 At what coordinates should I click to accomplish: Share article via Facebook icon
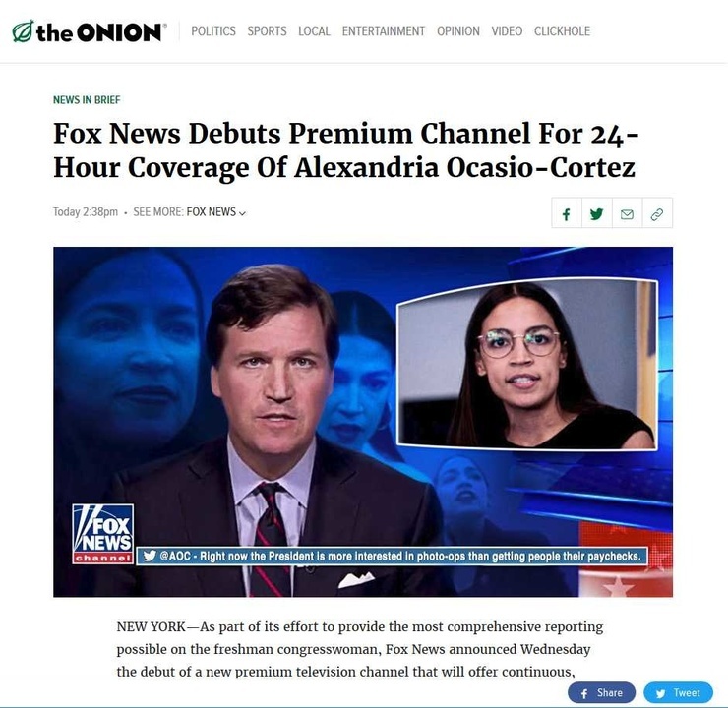(566, 213)
